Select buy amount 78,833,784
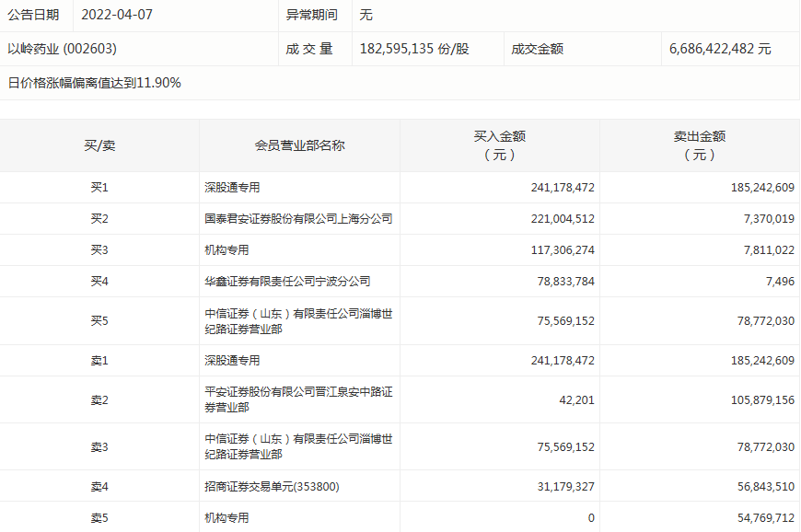801x532 pixels. tap(565, 282)
